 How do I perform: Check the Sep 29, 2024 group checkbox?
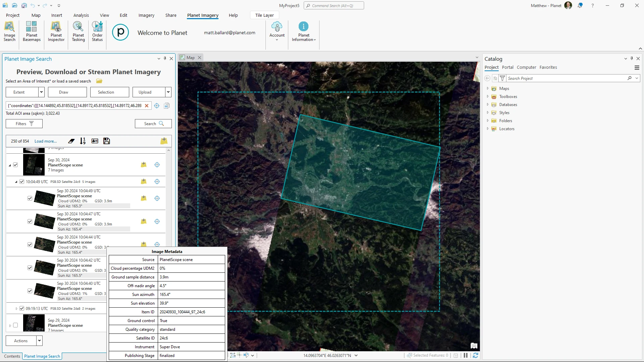tap(15, 325)
